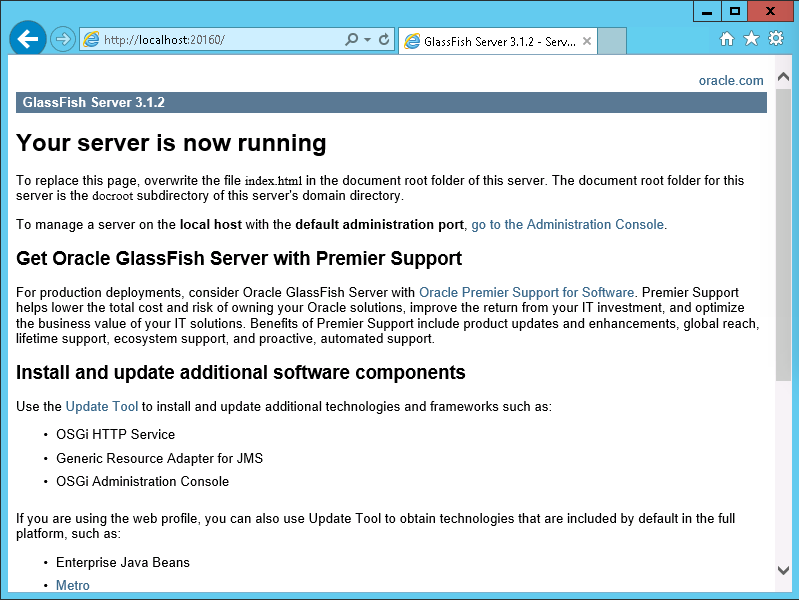Click the browser Back arrow button
This screenshot has height=600, width=799.
point(28,39)
